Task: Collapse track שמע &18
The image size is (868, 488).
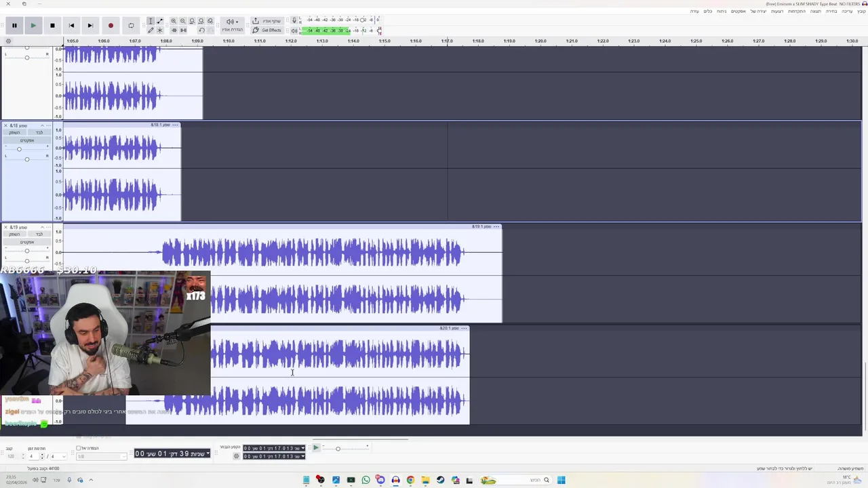Action: click(x=42, y=125)
